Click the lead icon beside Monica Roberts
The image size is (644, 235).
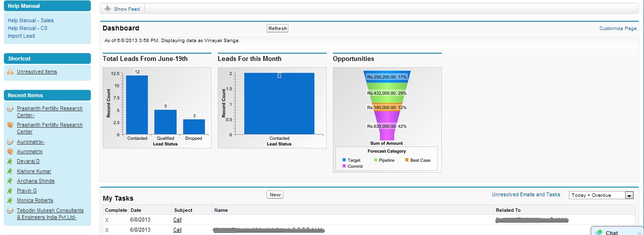[10, 200]
